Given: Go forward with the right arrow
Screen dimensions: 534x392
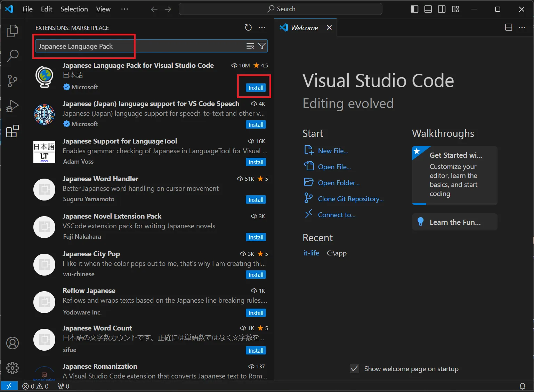Looking at the screenshot, I should [x=168, y=9].
